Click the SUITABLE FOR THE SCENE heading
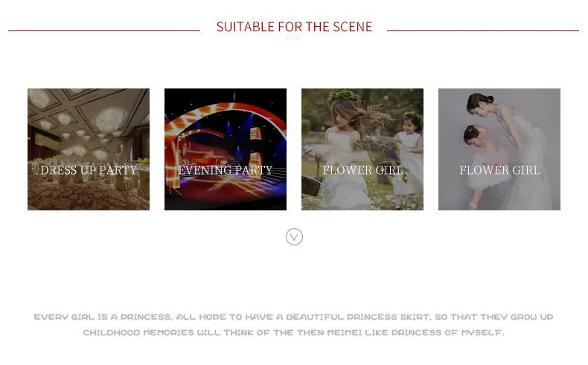 294,27
